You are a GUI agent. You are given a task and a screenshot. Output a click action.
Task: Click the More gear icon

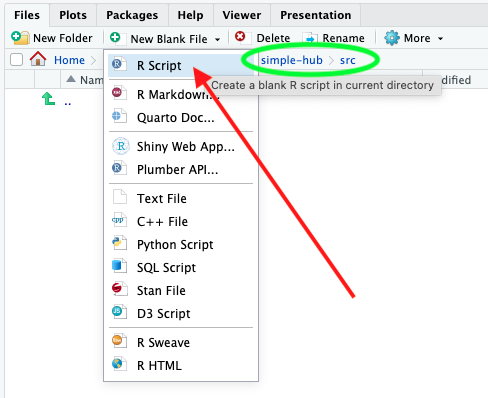[x=392, y=38]
